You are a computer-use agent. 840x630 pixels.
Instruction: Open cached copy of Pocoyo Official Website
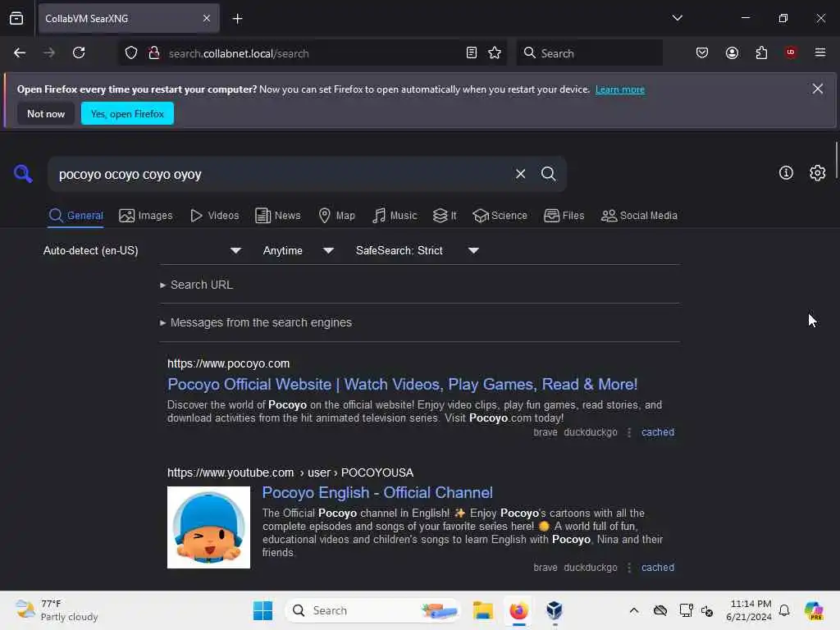657,432
